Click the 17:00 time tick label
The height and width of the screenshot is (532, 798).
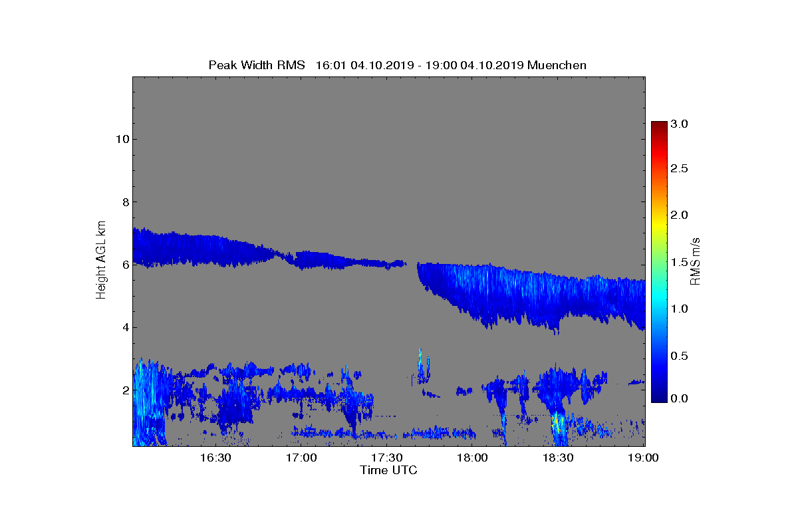pos(301,458)
